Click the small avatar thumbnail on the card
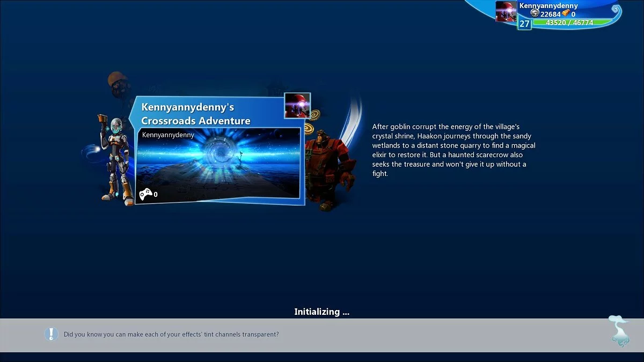 tap(298, 106)
